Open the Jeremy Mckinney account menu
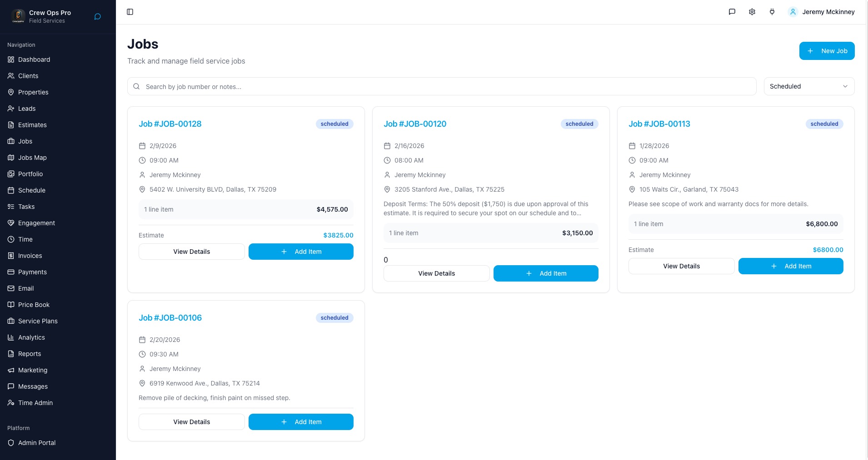The height and width of the screenshot is (460, 868). (x=828, y=12)
